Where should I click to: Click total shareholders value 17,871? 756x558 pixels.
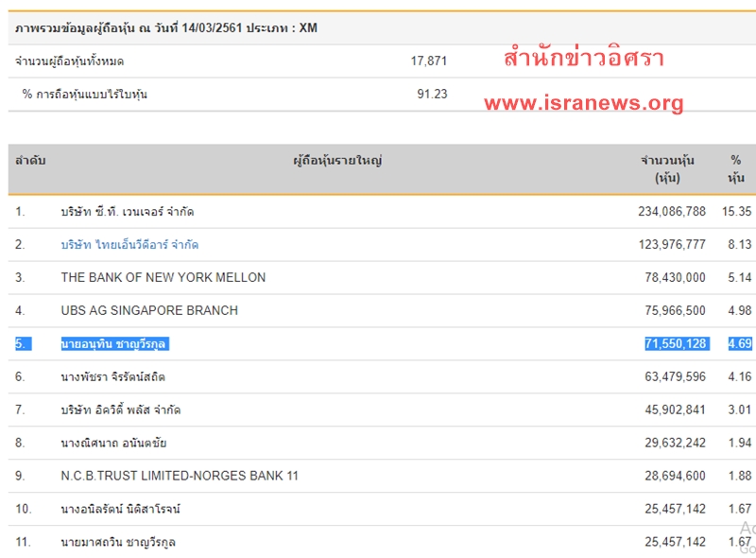pyautogui.click(x=429, y=61)
